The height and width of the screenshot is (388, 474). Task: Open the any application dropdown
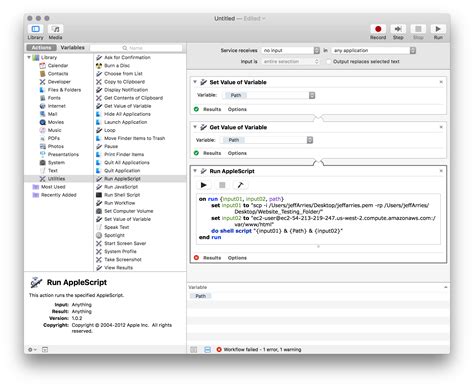pos(374,50)
